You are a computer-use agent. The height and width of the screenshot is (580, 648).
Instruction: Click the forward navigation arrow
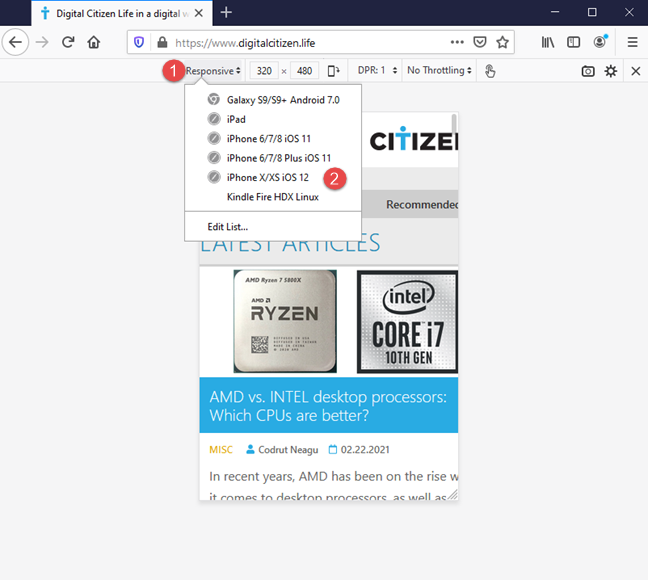point(42,42)
